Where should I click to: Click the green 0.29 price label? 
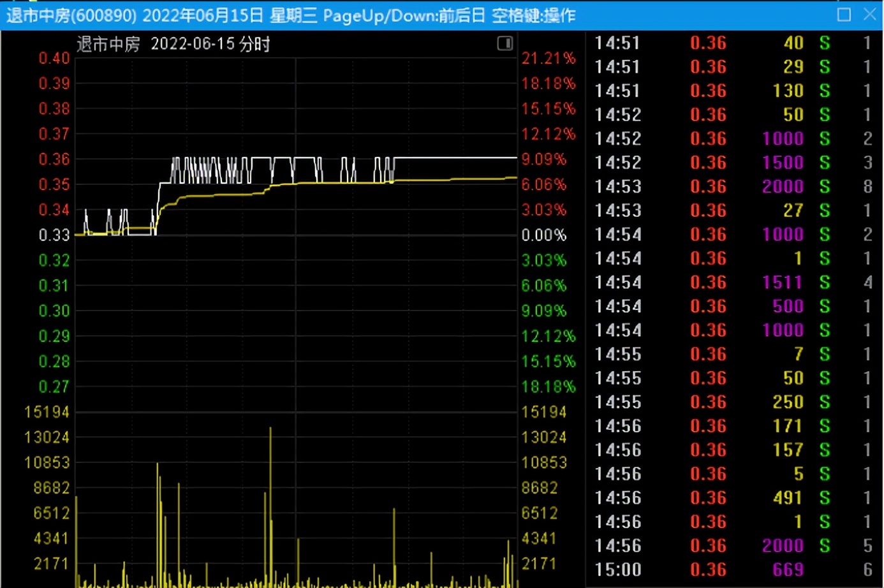pos(54,336)
